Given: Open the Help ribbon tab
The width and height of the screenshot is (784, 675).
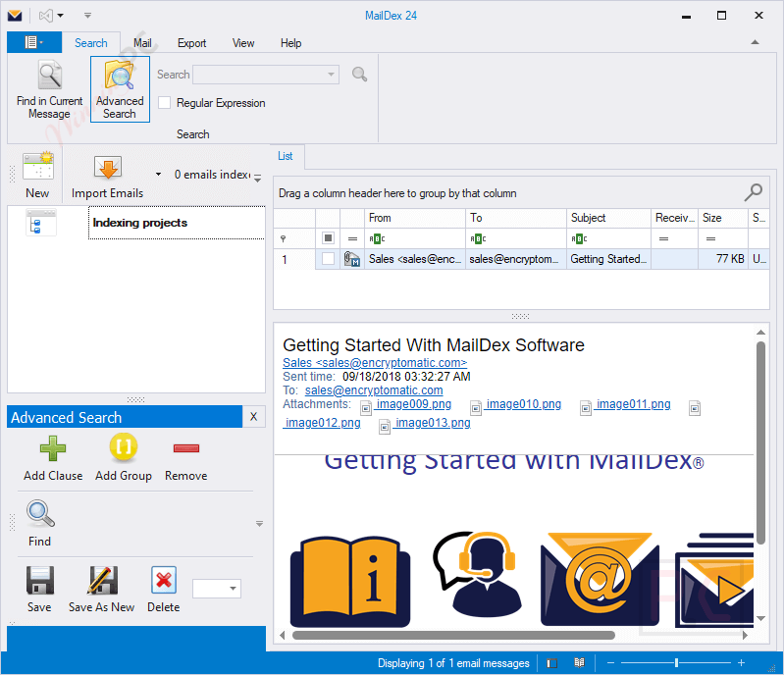Looking at the screenshot, I should click(290, 43).
